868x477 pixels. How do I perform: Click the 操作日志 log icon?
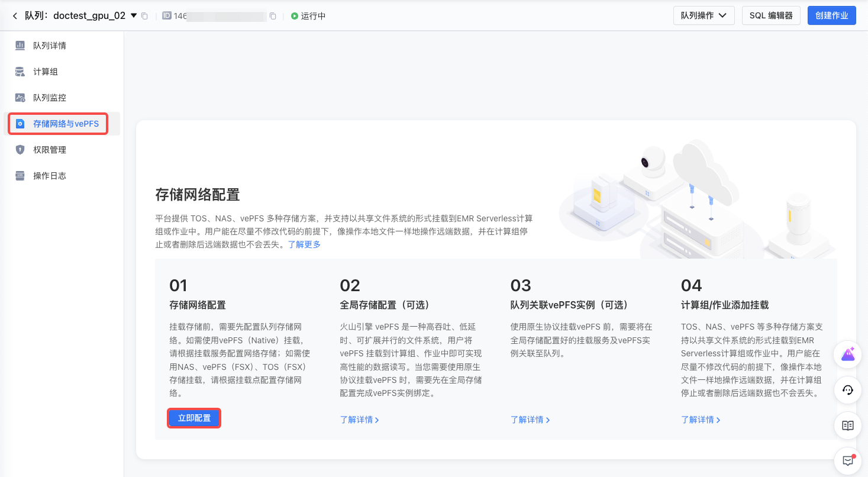[20, 176]
